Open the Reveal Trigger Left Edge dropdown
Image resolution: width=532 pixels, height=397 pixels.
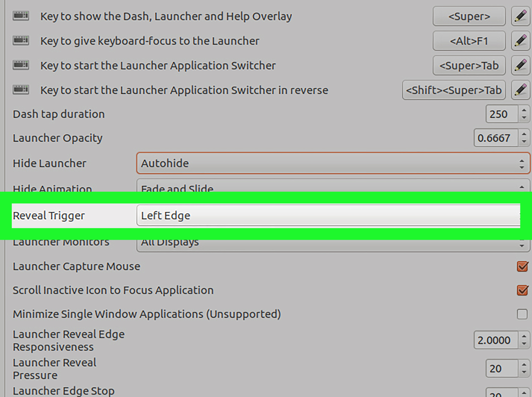pyautogui.click(x=329, y=215)
